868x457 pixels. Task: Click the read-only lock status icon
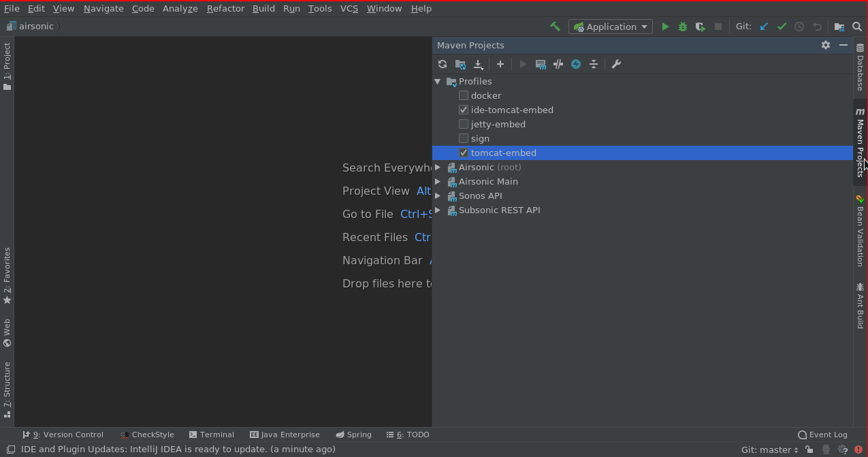(809, 450)
